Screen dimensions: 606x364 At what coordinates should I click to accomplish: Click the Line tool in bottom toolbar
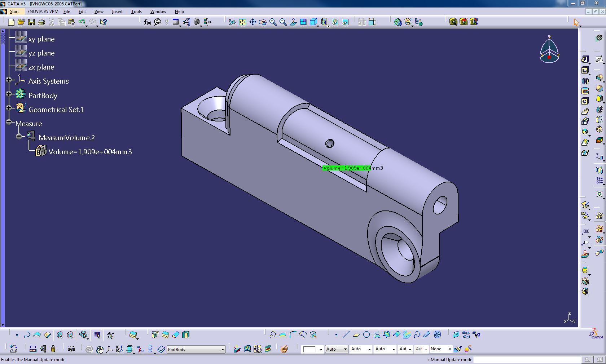point(346,335)
